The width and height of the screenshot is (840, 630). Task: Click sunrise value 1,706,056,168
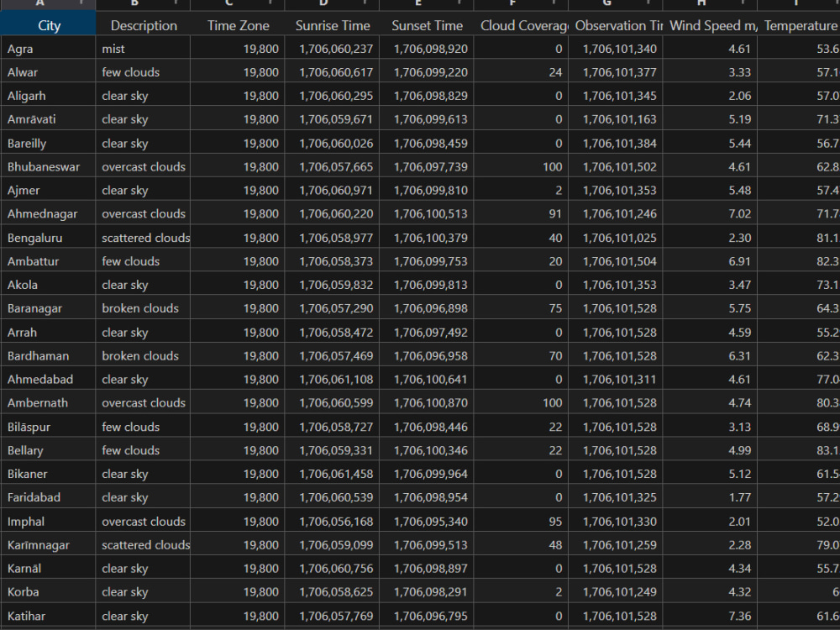(332, 522)
